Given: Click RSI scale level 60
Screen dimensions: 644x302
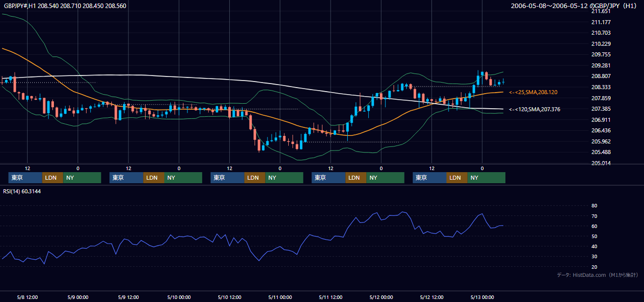Looking at the screenshot, I should point(594,226).
